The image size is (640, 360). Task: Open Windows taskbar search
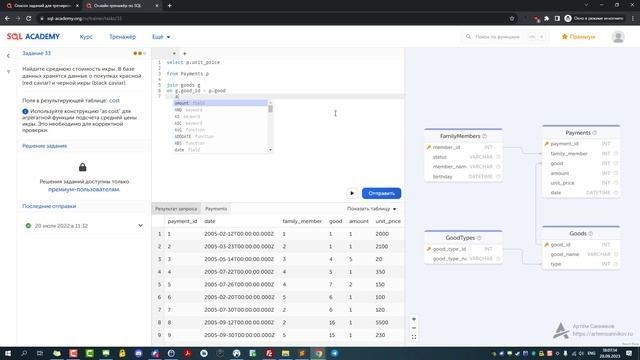click(x=24, y=353)
